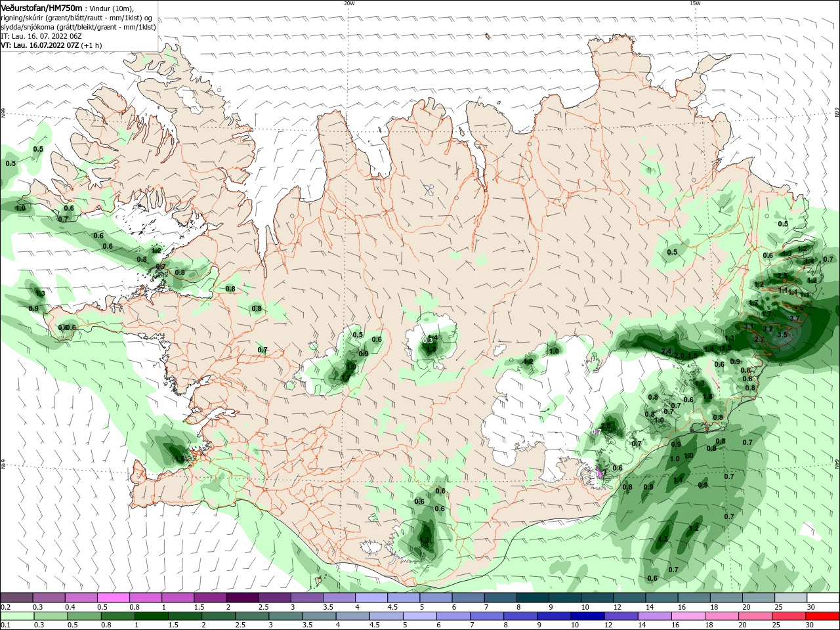This screenshot has width=840, height=630.
Task: Click the 3.2 precipitation value on the map
Action: coord(768,329)
